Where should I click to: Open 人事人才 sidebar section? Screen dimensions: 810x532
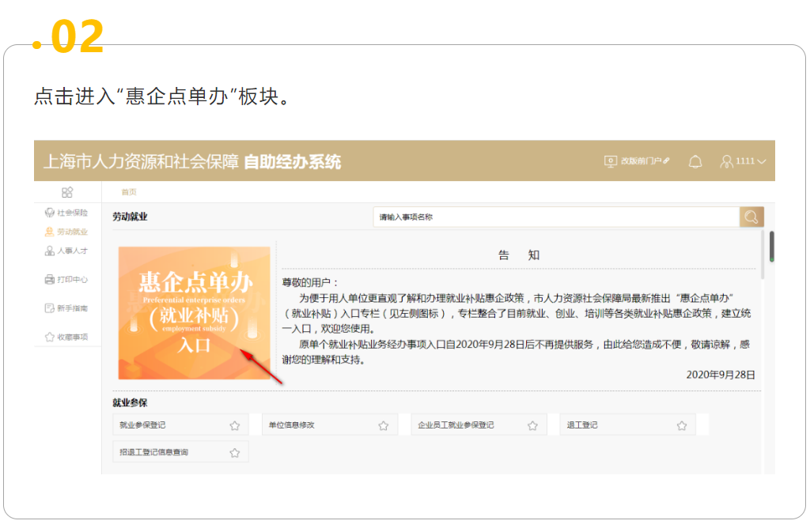[x=66, y=251]
